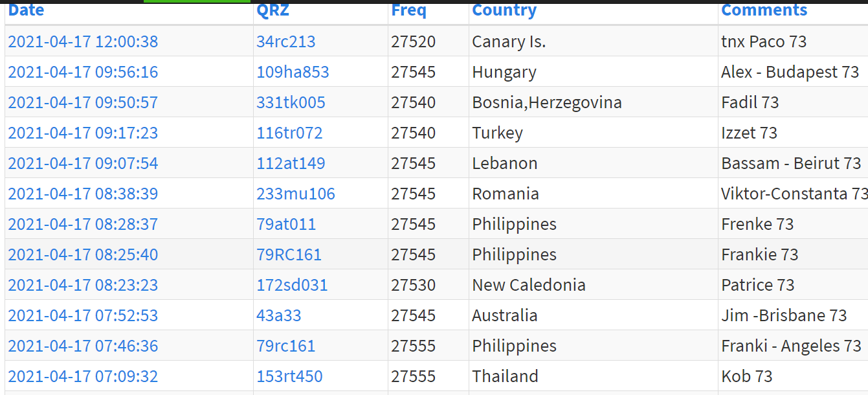868x395 pixels.
Task: Open callsign 43a33 link
Action: click(x=279, y=315)
